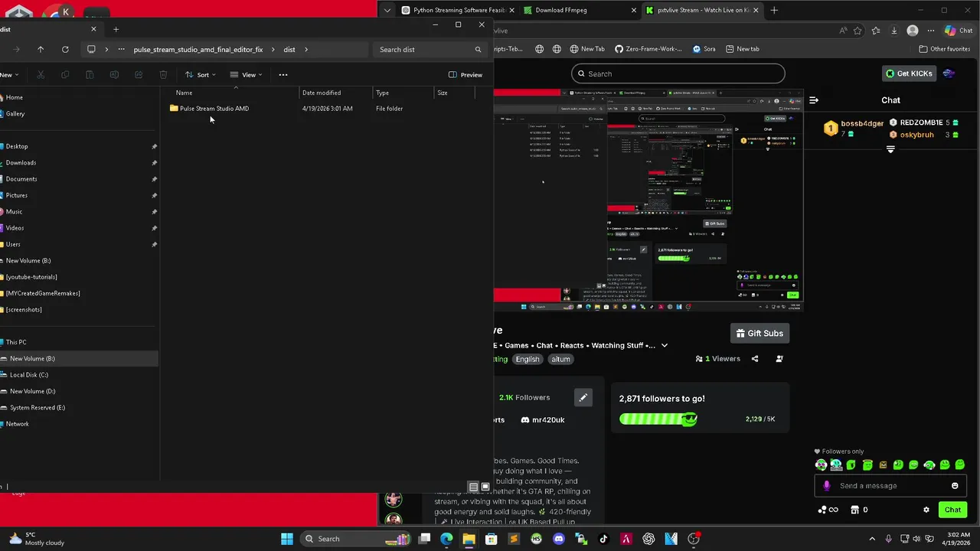Open browser downloads icon
The height and width of the screenshot is (551, 980).
(x=893, y=31)
